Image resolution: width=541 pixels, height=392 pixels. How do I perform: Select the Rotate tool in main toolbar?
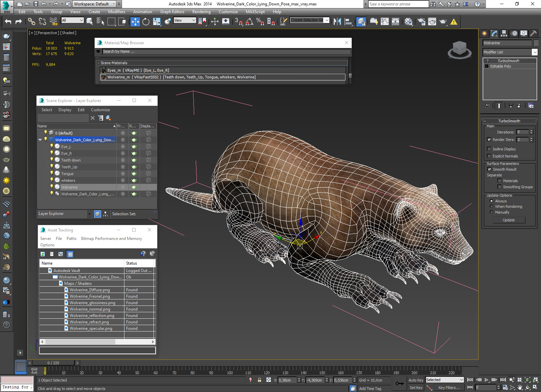coord(146,22)
